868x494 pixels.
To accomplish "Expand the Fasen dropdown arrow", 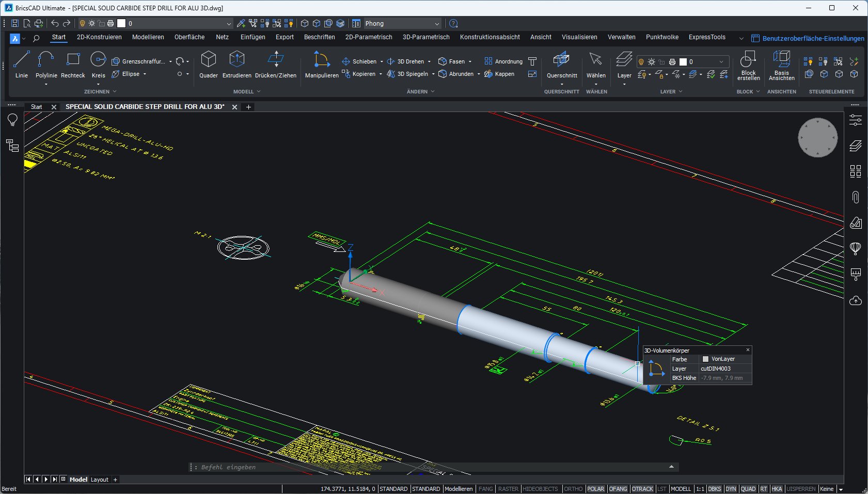I will [470, 61].
